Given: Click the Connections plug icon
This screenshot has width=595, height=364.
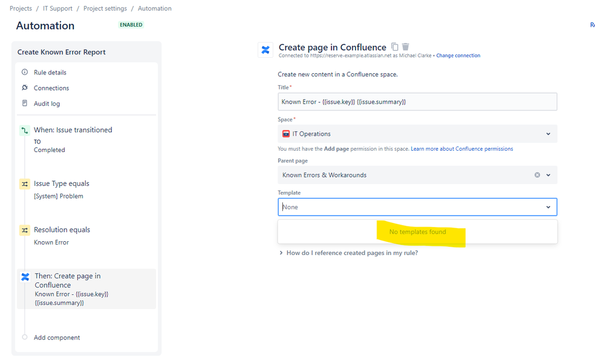Looking at the screenshot, I should click(x=24, y=88).
